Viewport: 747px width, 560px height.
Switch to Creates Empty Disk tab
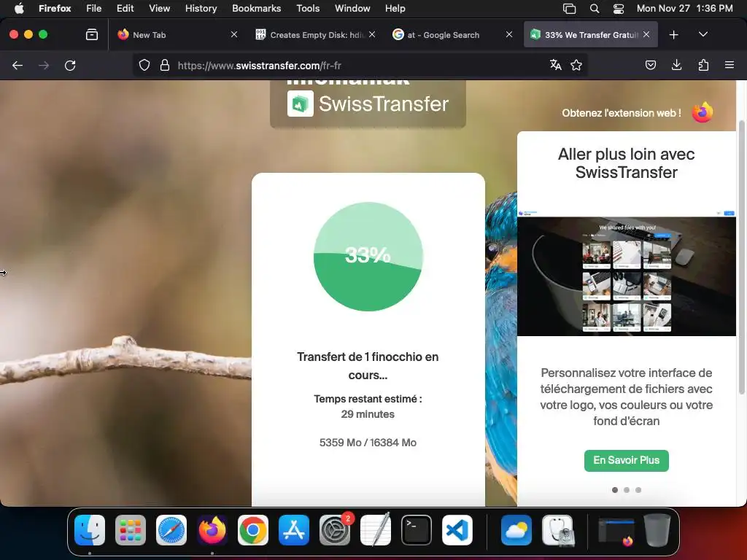(316, 34)
